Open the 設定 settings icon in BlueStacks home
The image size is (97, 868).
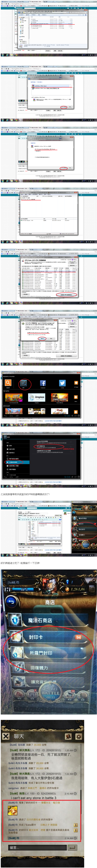pyautogui.click(x=23, y=383)
